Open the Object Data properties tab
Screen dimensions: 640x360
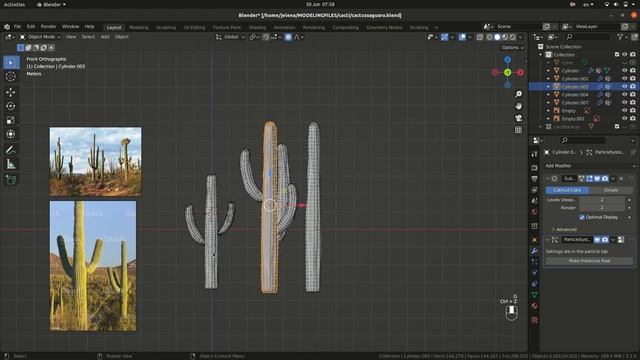pyautogui.click(x=534, y=295)
